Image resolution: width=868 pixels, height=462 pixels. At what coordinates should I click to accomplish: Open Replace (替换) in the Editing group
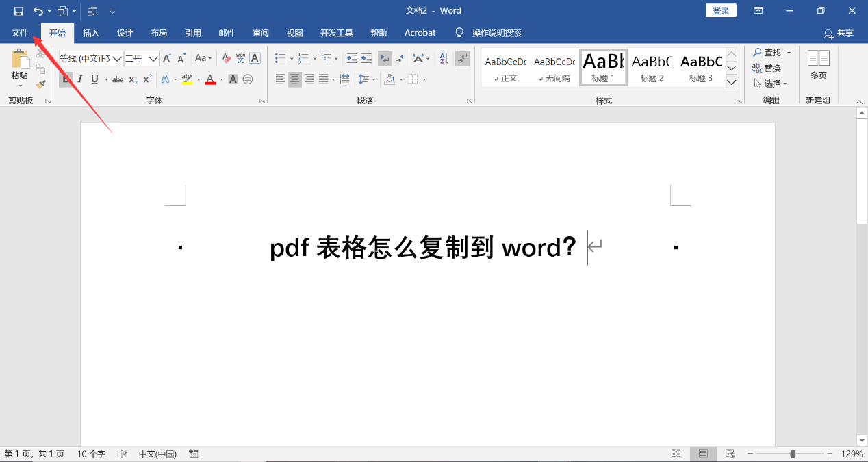(767, 68)
